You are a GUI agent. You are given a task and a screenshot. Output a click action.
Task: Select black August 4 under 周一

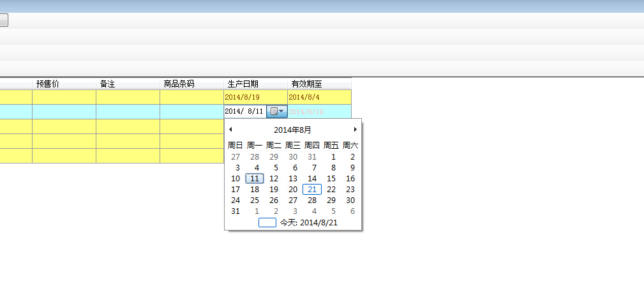257,168
